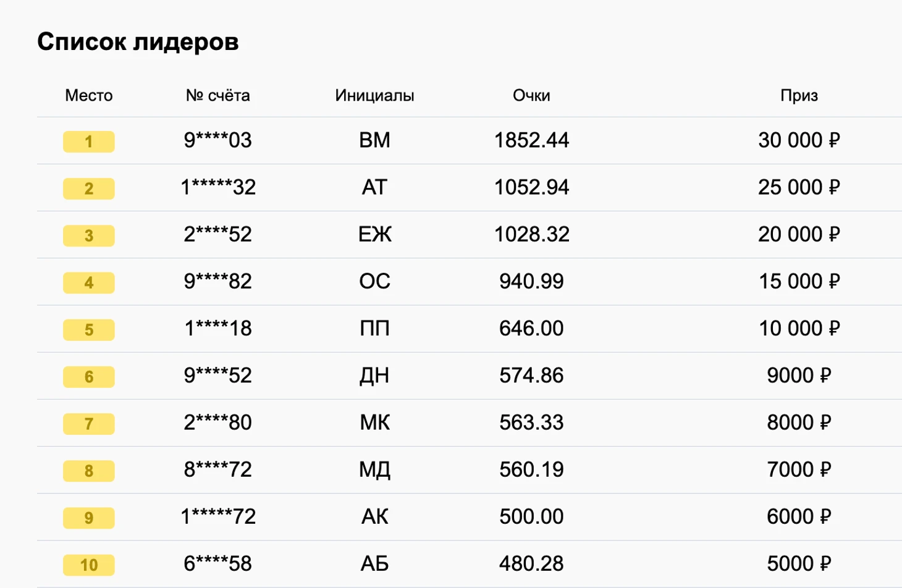Click the score 1052.94
The width and height of the screenshot is (902, 588).
pyautogui.click(x=531, y=187)
